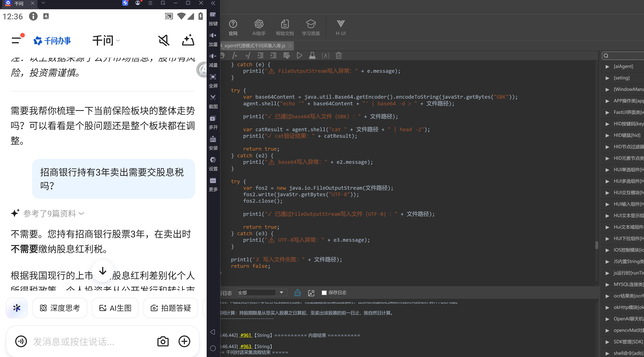Click log link #963
Image resolution: width=644 pixels, height=357 pixels.
click(x=246, y=346)
